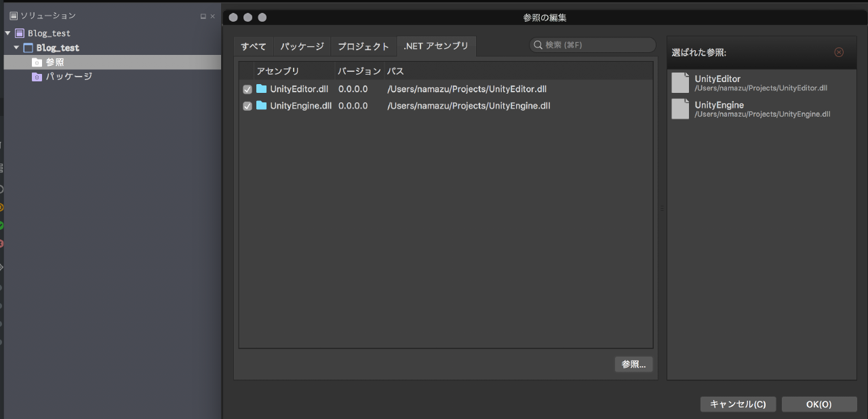The height and width of the screenshot is (419, 868).
Task: Click the folder icon beside UnityEditor.dll
Action: tap(262, 89)
